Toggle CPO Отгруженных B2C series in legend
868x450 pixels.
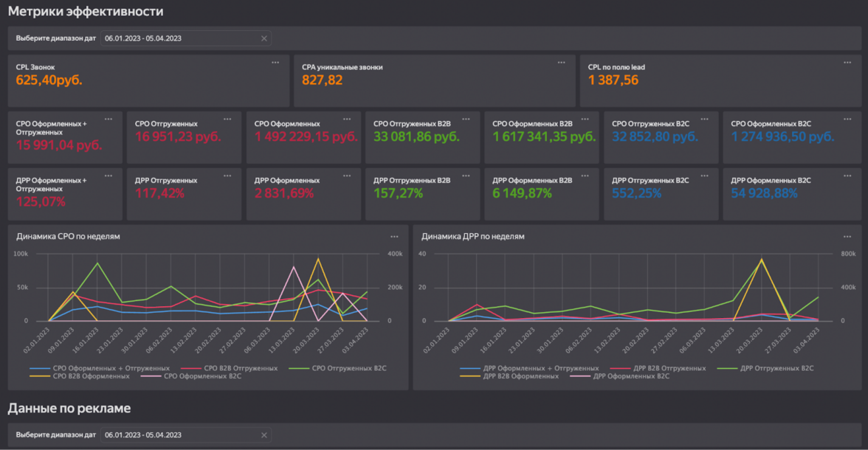(348, 368)
